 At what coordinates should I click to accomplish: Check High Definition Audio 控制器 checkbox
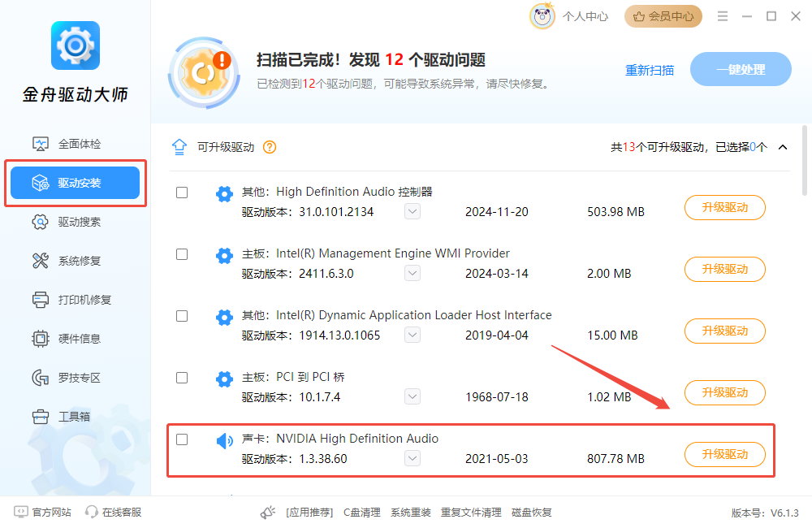(x=182, y=193)
